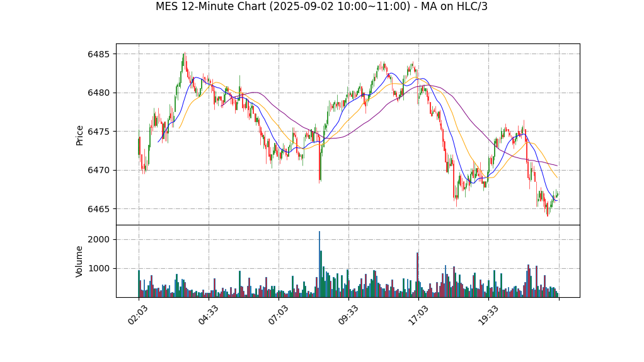Click the 6475 price axis label

pyautogui.click(x=98, y=132)
